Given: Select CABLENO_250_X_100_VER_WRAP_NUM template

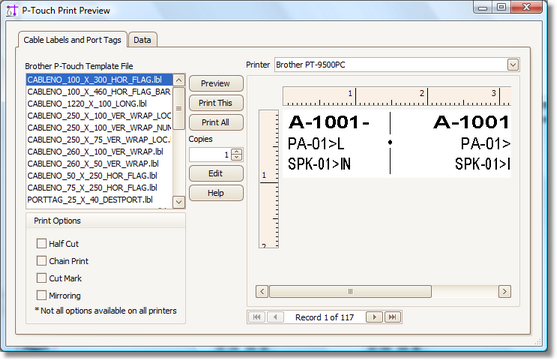Looking at the screenshot, I should (99, 128).
